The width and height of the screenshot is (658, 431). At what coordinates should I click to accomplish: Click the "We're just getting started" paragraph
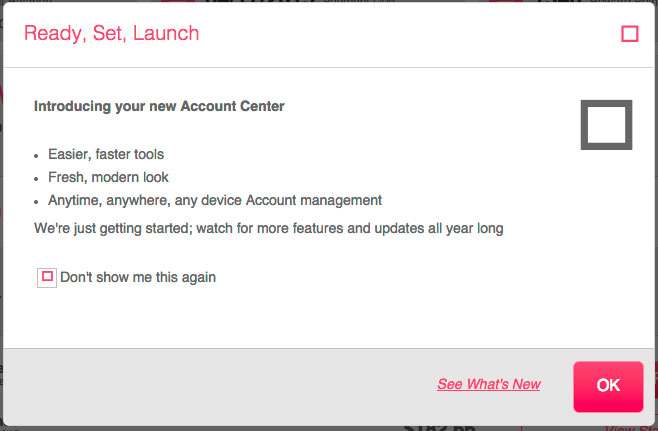pyautogui.click(x=268, y=228)
